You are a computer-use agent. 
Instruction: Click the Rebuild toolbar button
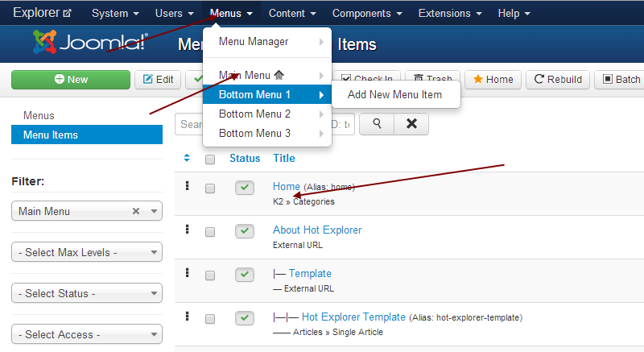click(556, 79)
